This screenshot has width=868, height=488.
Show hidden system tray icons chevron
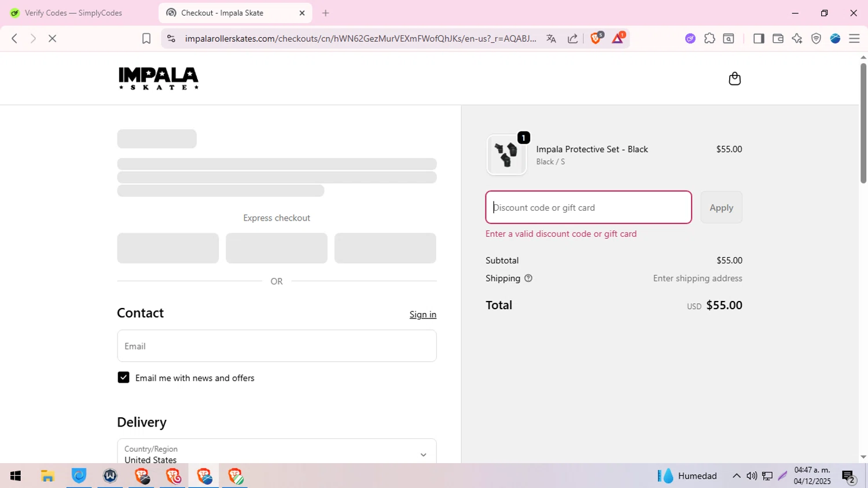(736, 476)
